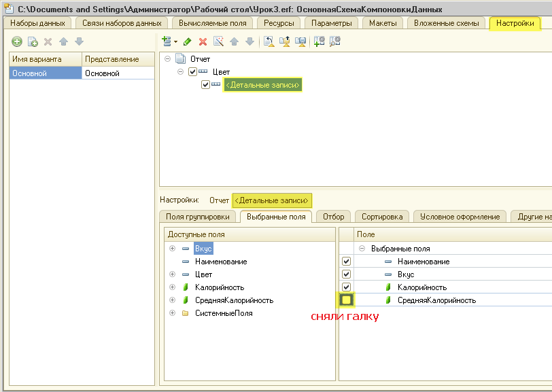Move structure element up with arrow icon
The width and height of the screenshot is (552, 392).
pyautogui.click(x=234, y=41)
